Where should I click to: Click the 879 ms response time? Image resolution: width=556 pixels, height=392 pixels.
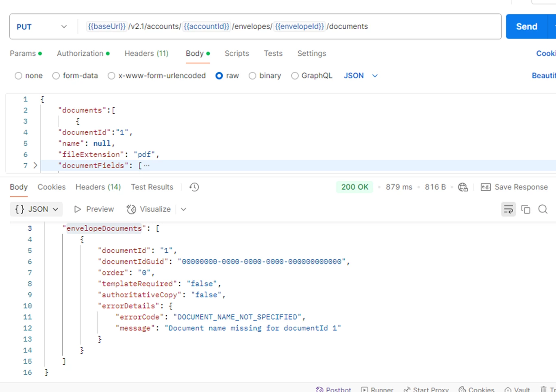point(399,187)
